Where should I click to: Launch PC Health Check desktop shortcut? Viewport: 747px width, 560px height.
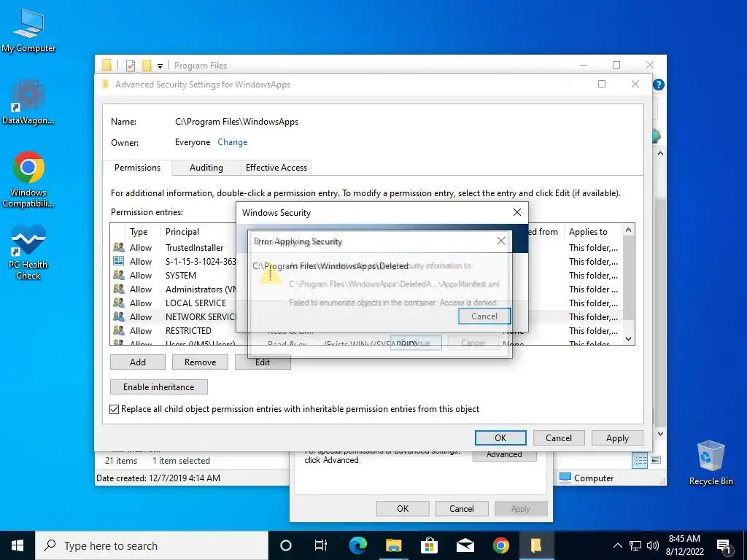click(28, 252)
